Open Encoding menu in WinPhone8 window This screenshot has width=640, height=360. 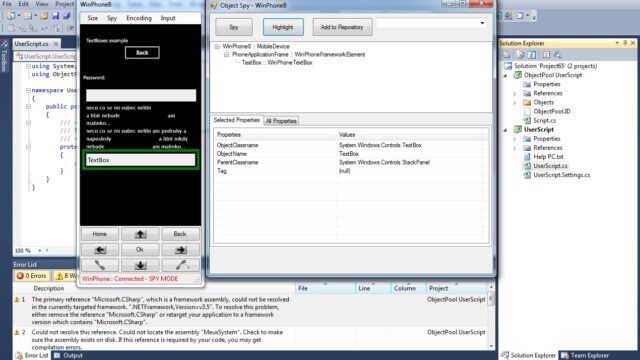point(139,18)
